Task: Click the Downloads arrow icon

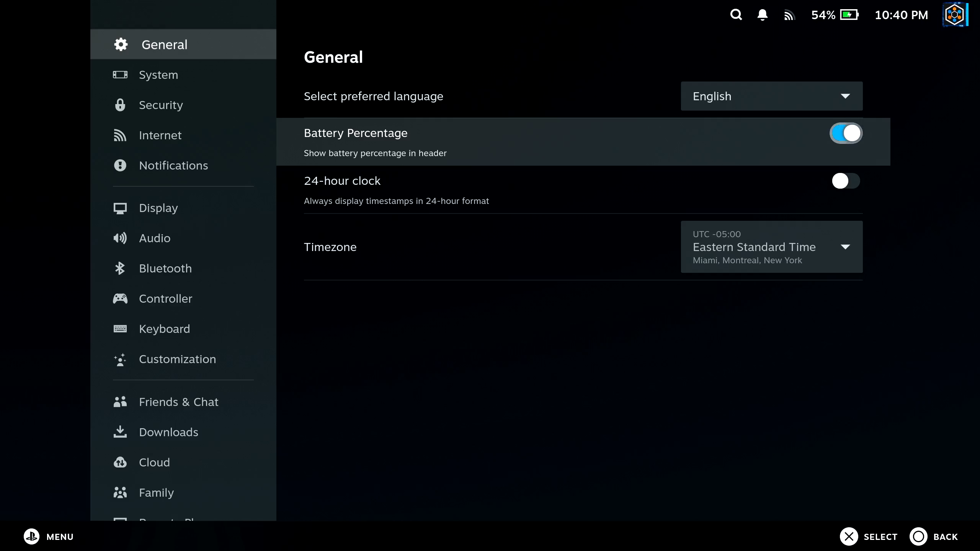Action: click(x=120, y=432)
